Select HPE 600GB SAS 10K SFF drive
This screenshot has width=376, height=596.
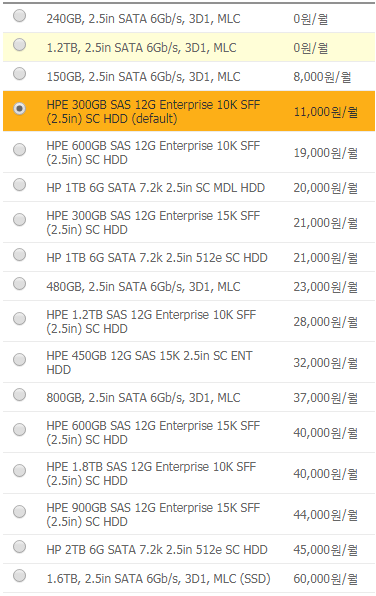(19, 150)
